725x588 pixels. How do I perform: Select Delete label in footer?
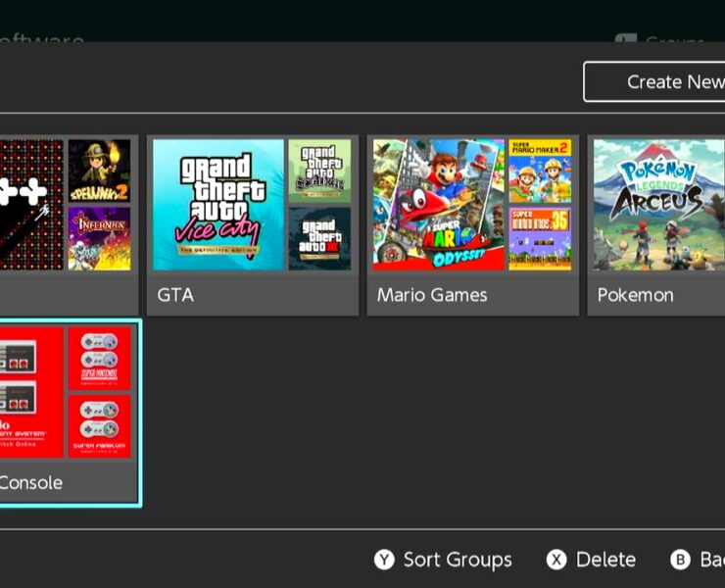pyautogui.click(x=605, y=560)
